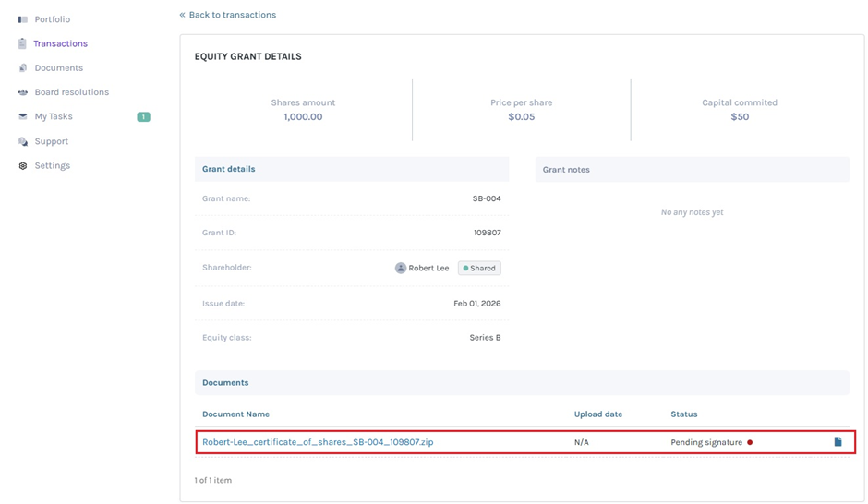Click the My Tasks envelope icon
This screenshot has width=868, height=504.
[23, 117]
